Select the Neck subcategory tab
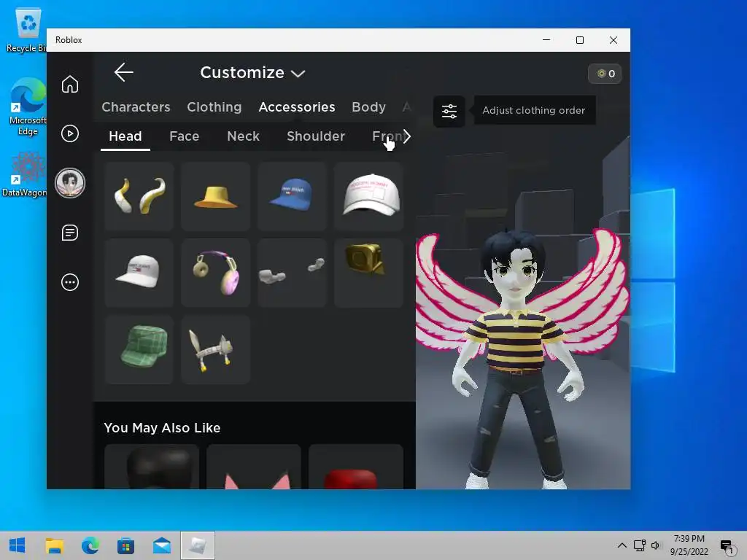Screen dimensions: 747x560 (244, 136)
